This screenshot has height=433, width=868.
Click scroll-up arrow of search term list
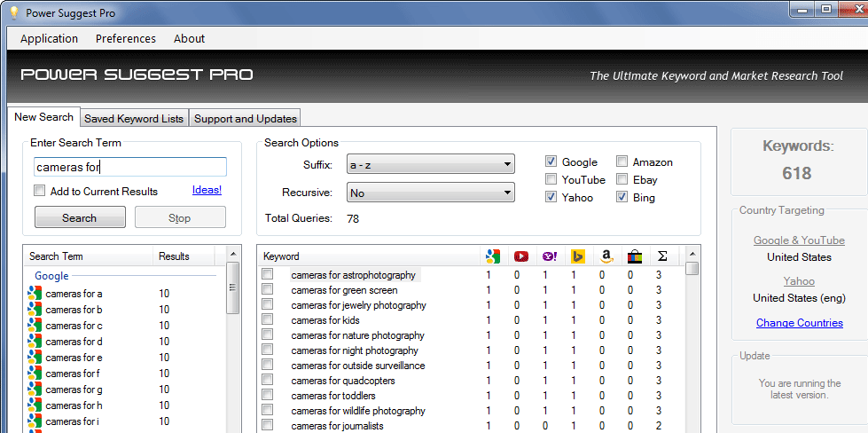click(x=233, y=254)
